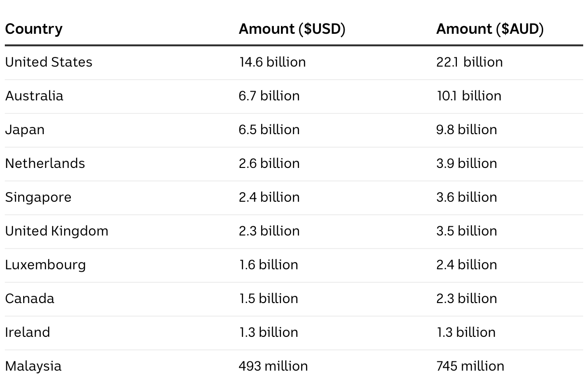Select the Malaysia country cell

tap(33, 366)
